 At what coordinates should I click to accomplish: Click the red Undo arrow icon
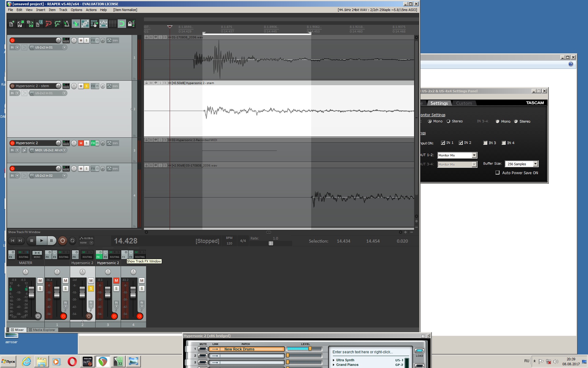48,24
